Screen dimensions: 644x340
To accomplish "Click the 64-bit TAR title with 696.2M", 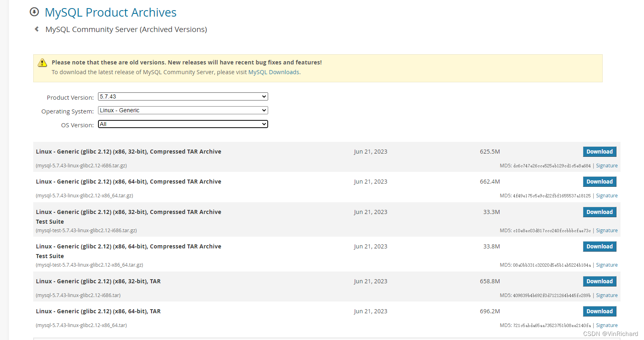I will point(98,311).
